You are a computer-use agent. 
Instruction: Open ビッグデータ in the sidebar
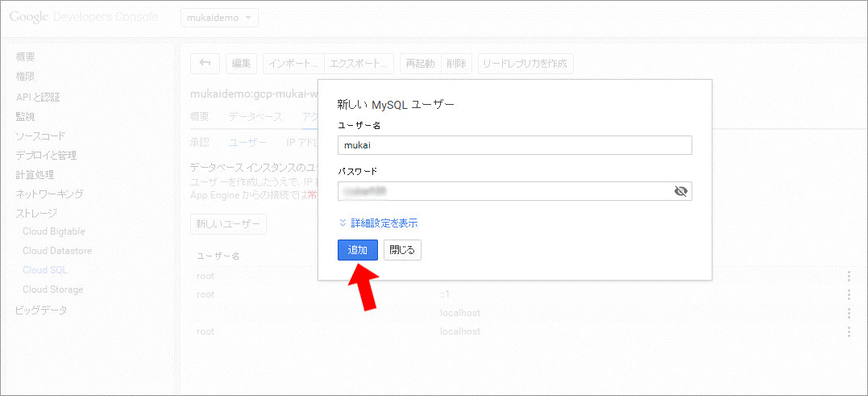tap(41, 311)
